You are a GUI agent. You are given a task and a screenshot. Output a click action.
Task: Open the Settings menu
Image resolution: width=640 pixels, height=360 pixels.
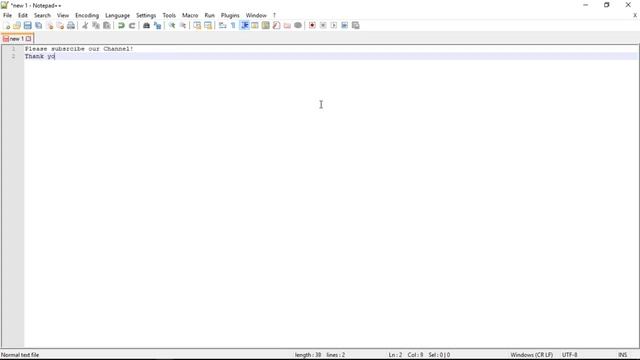(146, 15)
